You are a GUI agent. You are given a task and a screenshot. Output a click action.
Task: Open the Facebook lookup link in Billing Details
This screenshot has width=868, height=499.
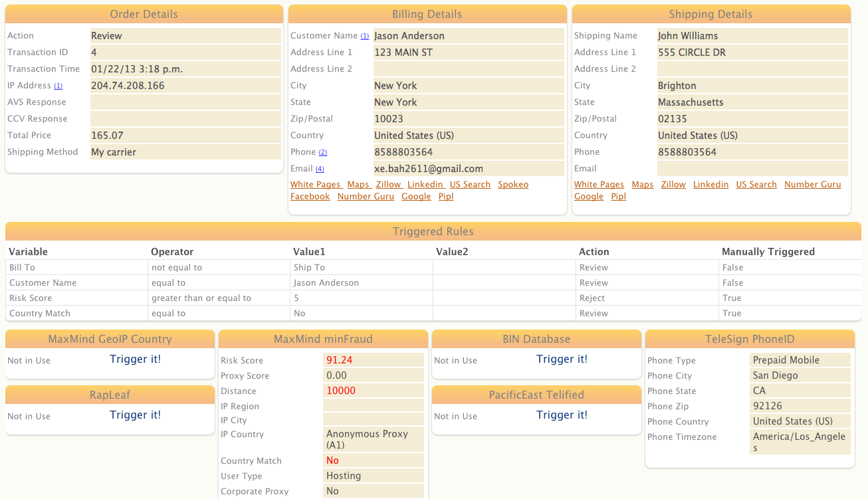point(310,197)
